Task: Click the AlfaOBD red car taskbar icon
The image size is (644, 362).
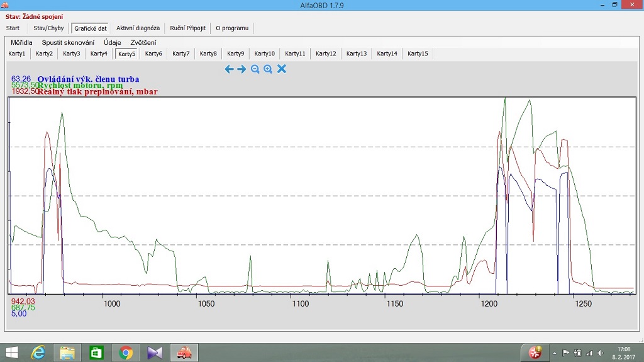Action: coord(184,353)
